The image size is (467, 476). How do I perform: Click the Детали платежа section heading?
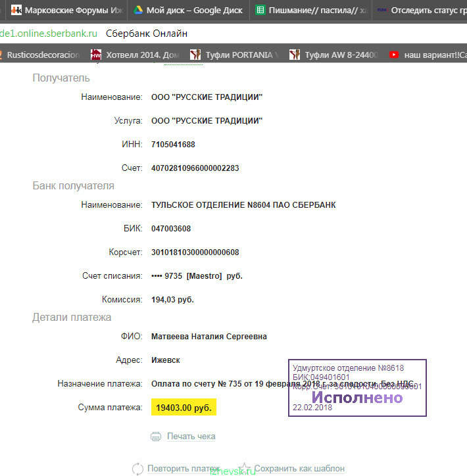pyautogui.click(x=72, y=318)
